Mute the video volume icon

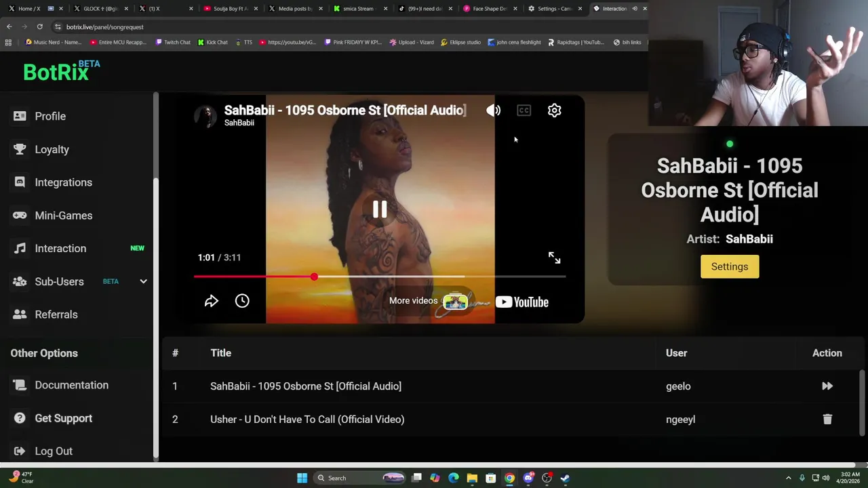[493, 110]
